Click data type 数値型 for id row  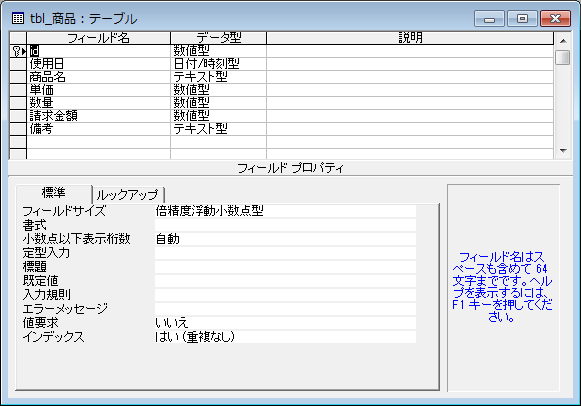click(219, 51)
